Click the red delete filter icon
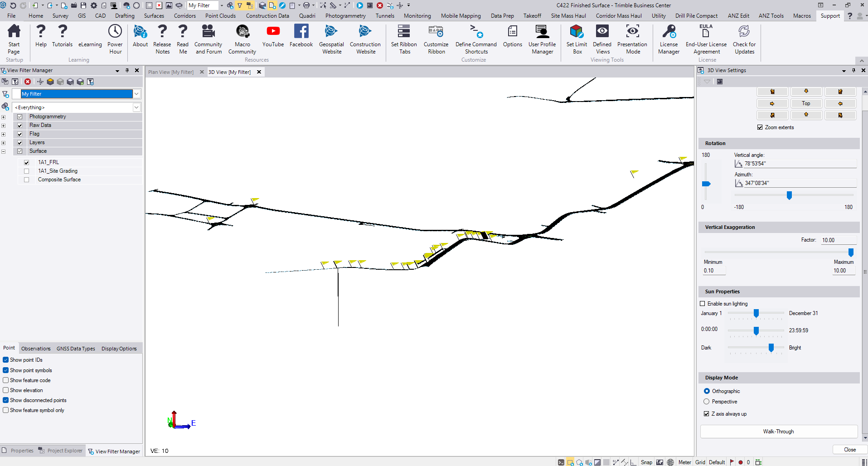 28,82
